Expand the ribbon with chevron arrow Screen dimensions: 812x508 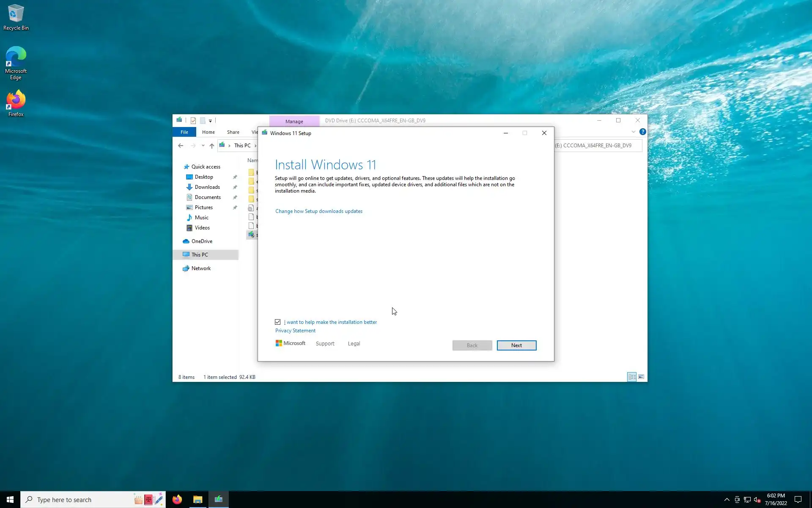(633, 132)
